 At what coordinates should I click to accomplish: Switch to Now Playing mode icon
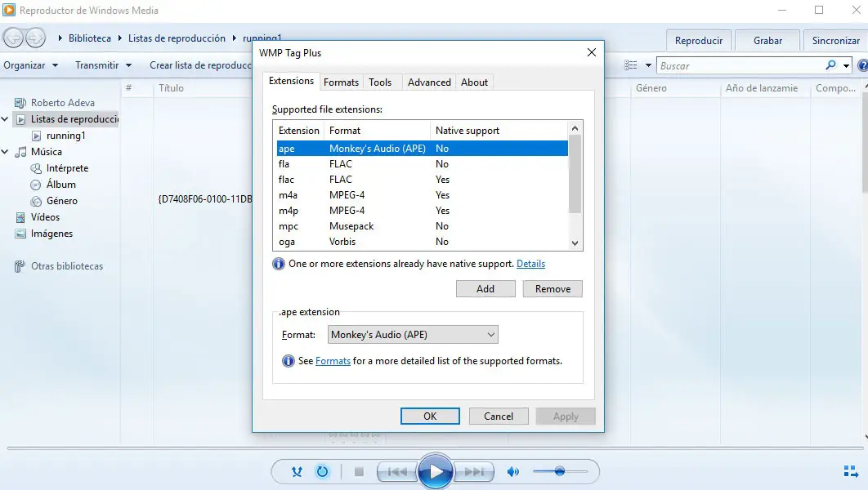(851, 471)
